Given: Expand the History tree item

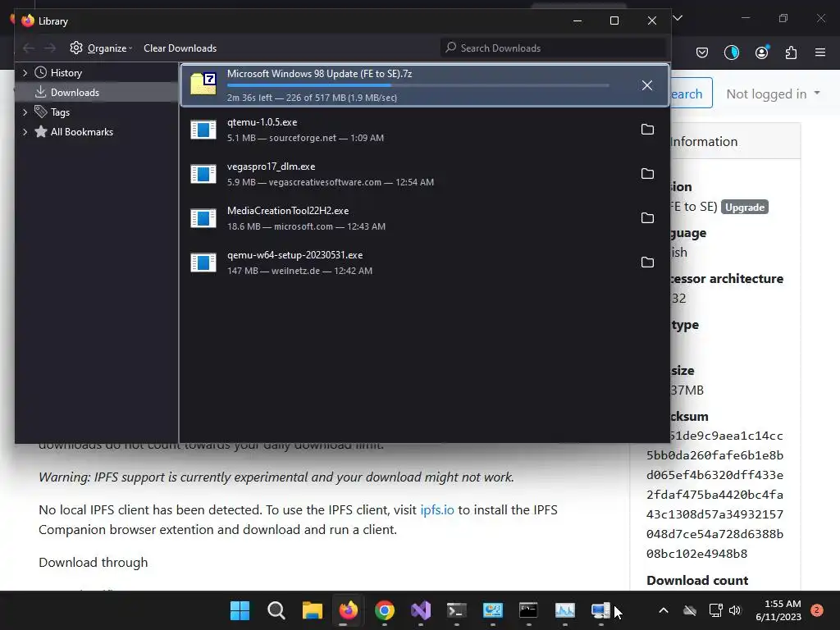Looking at the screenshot, I should coord(25,73).
